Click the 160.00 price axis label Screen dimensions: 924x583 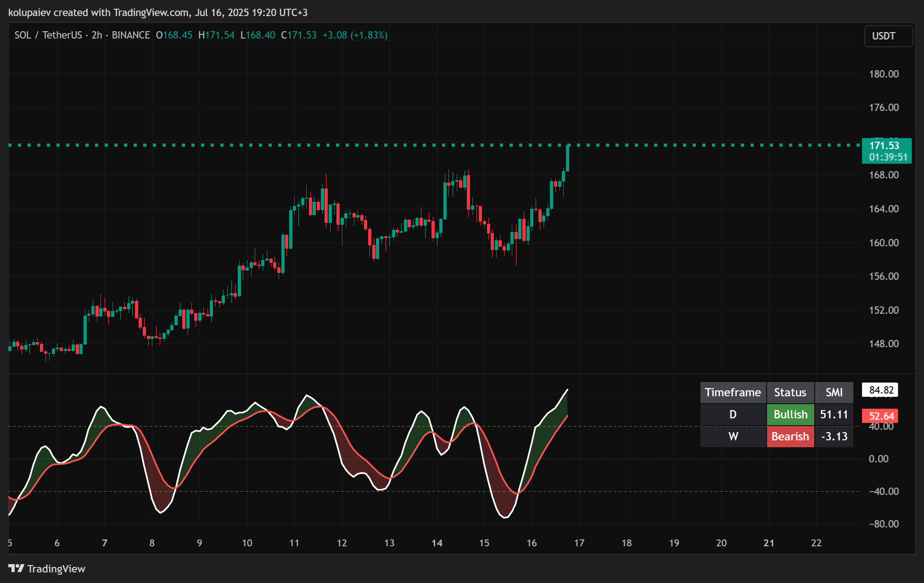coord(884,243)
